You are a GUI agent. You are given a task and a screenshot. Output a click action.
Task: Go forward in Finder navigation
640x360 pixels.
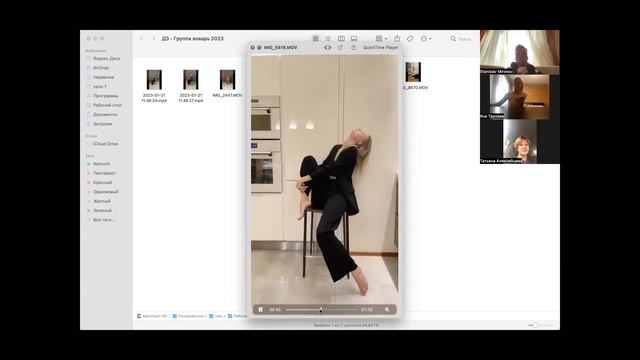click(x=153, y=38)
